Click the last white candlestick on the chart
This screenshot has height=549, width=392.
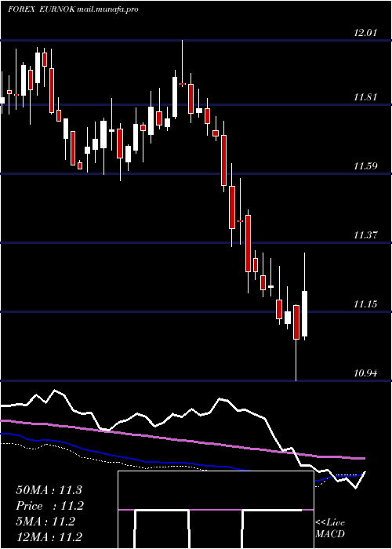coord(304,314)
